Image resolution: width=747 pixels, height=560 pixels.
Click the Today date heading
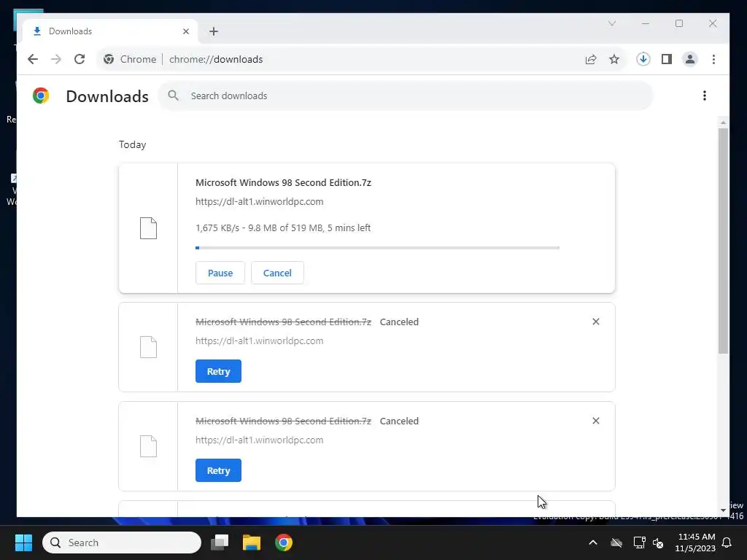pyautogui.click(x=133, y=145)
